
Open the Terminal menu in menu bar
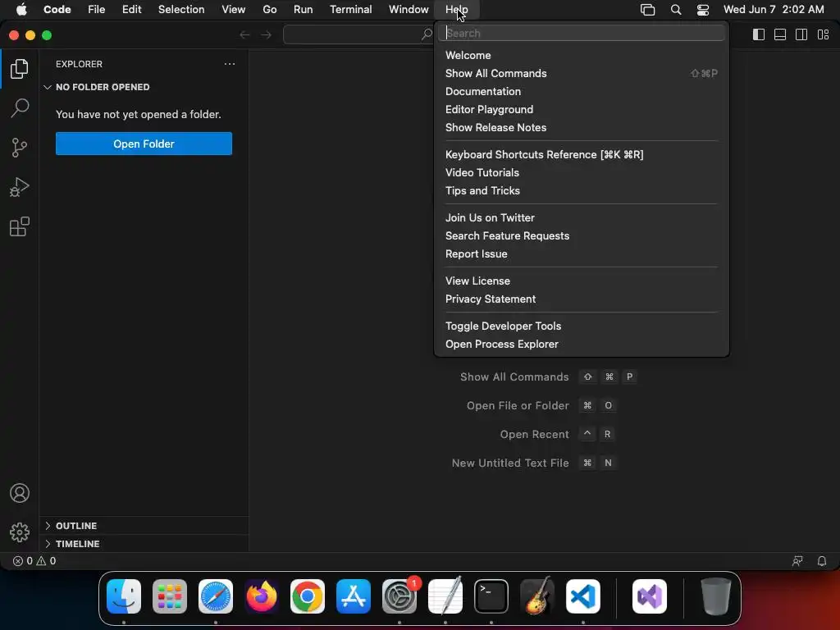click(x=350, y=9)
